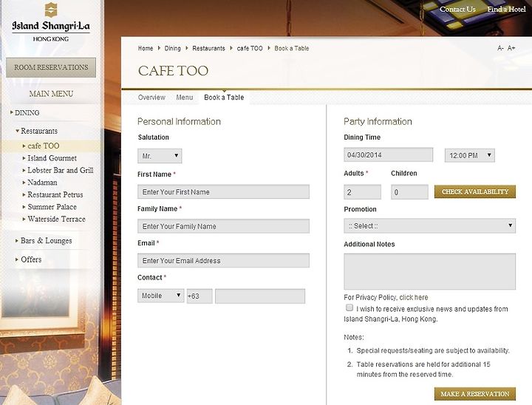
Task: Expand the DINING section in sidebar
Action: [25, 113]
